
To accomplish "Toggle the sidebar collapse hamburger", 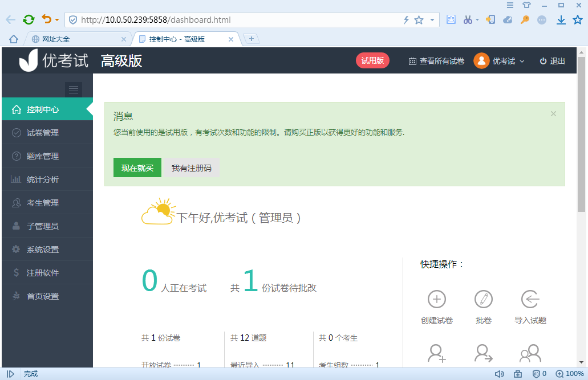I will click(74, 89).
